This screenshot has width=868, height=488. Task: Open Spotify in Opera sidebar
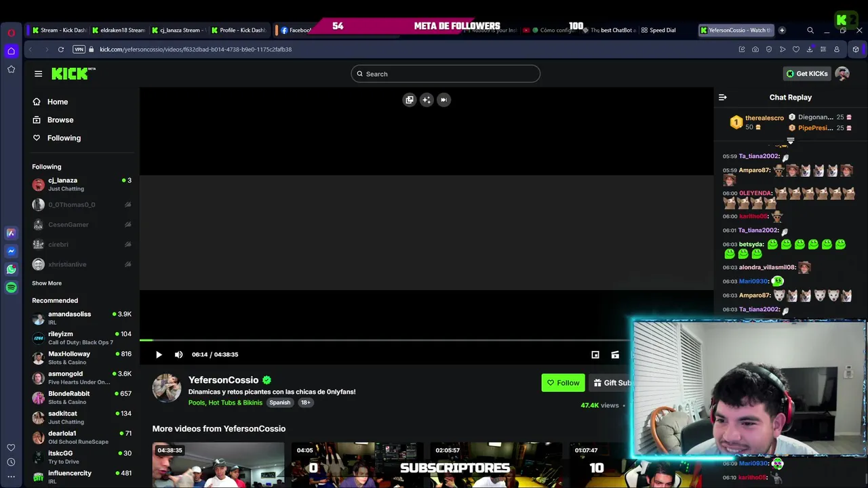pos(11,287)
